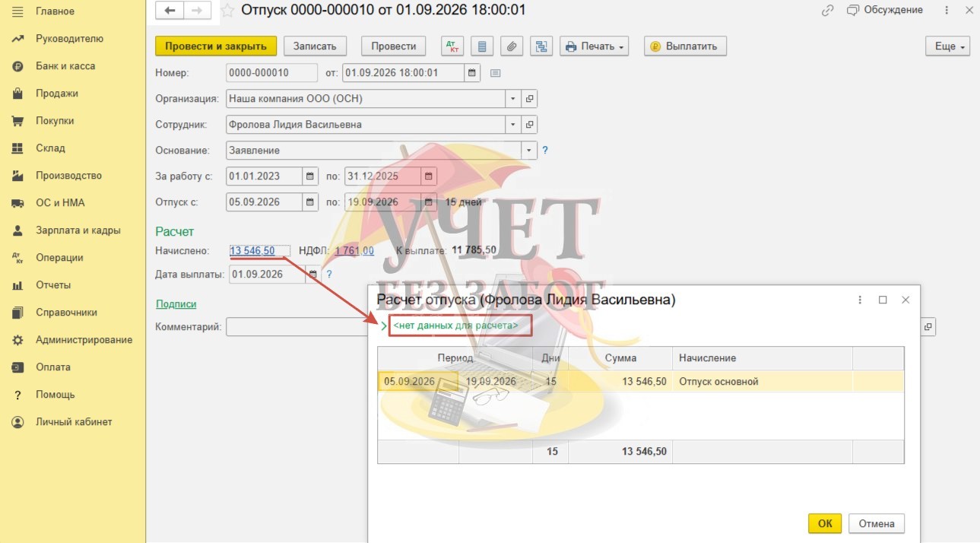Show Дт/Кт accounting entries

pos(452,46)
